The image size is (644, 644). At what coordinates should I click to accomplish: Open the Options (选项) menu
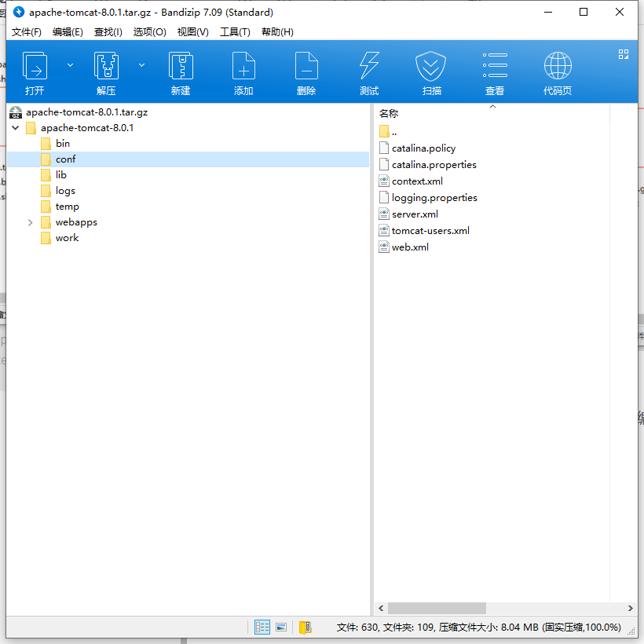(149, 32)
